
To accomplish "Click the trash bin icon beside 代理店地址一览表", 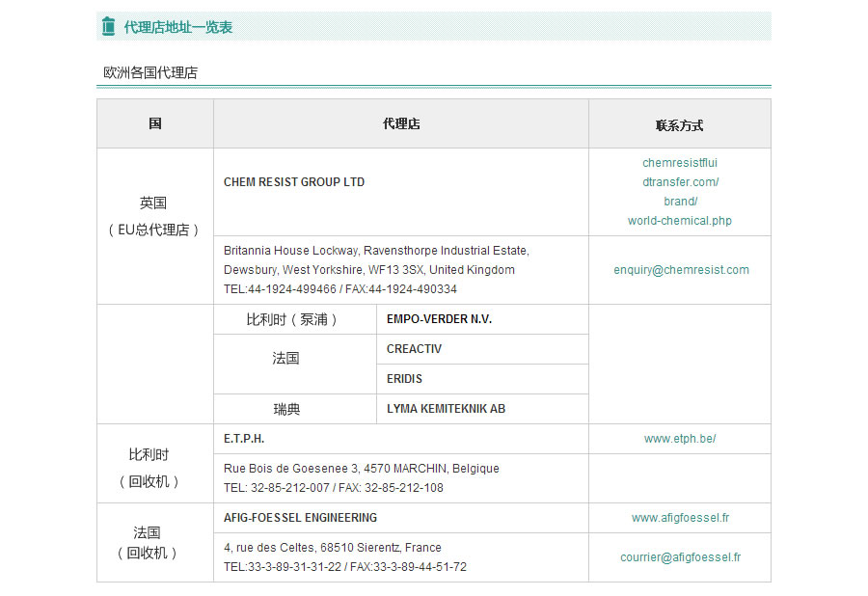I will coord(108,26).
